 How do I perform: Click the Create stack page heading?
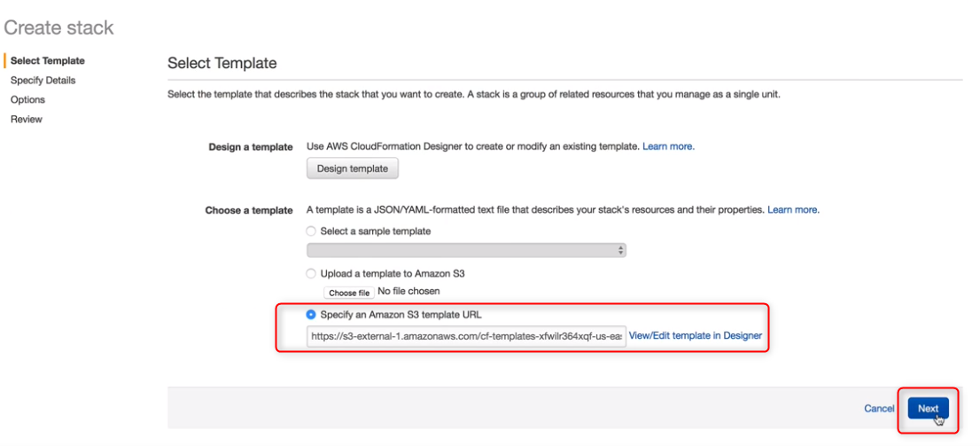[x=58, y=28]
